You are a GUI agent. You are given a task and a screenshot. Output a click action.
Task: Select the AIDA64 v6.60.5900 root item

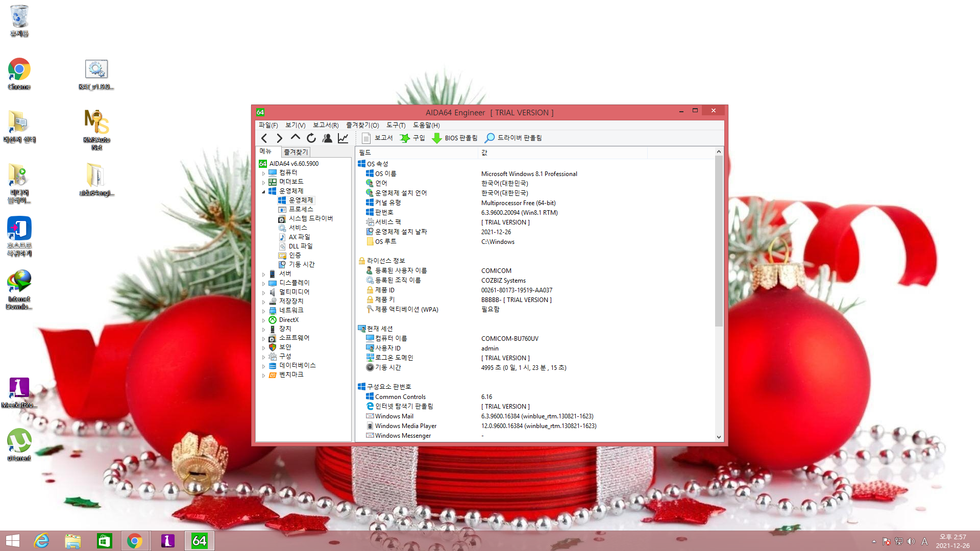coord(289,164)
